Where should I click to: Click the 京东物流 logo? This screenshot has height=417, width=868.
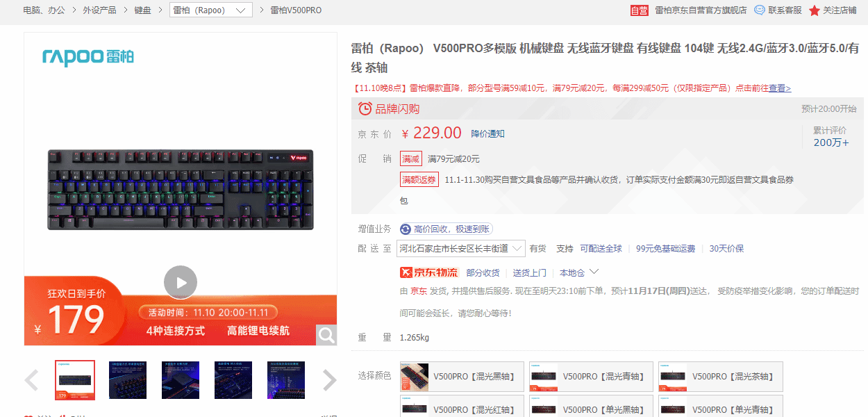click(428, 272)
